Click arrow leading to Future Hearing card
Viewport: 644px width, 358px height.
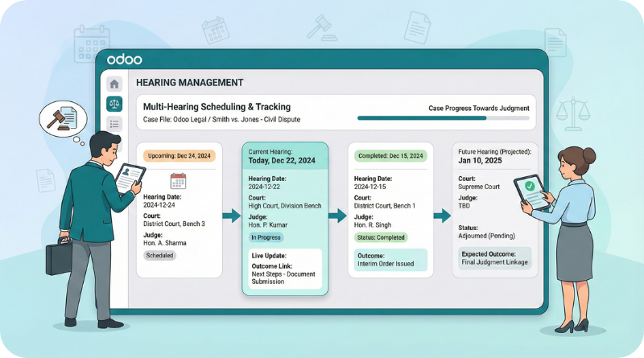(441, 215)
